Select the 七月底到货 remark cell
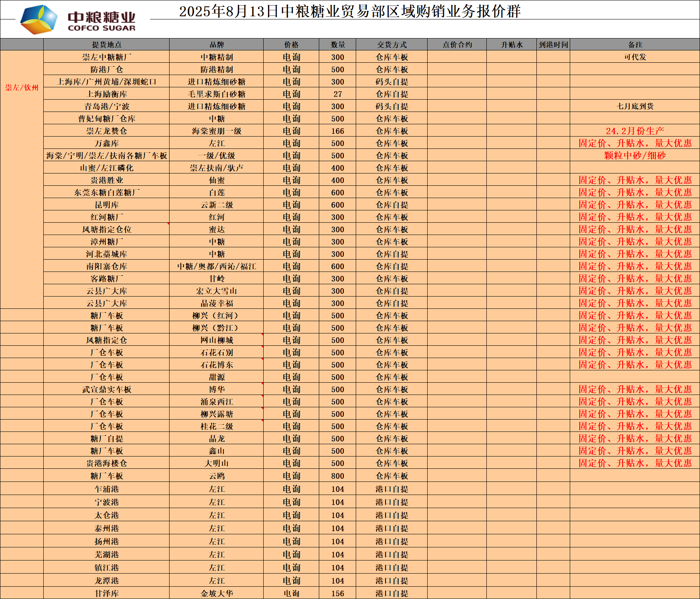The width and height of the screenshot is (700, 599). [635, 106]
